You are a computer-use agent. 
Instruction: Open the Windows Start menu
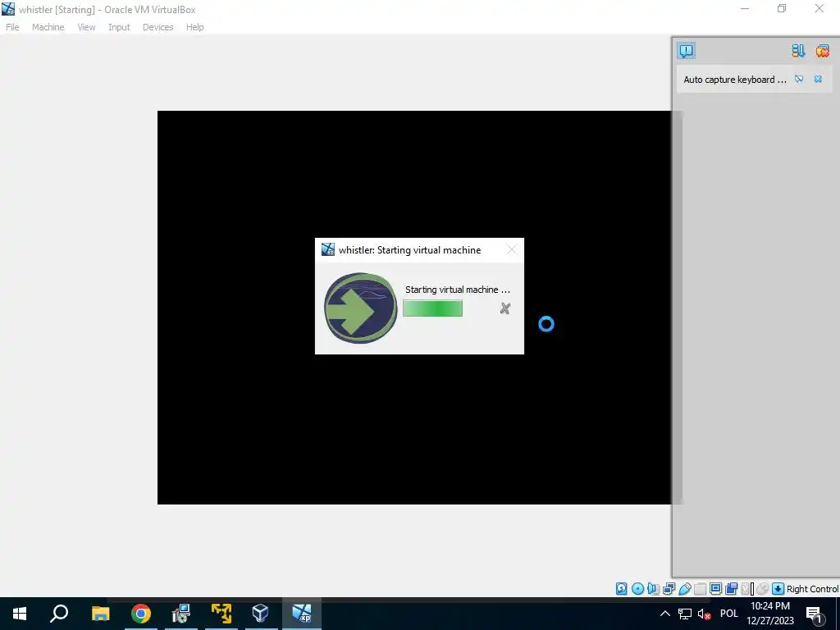[x=20, y=614]
